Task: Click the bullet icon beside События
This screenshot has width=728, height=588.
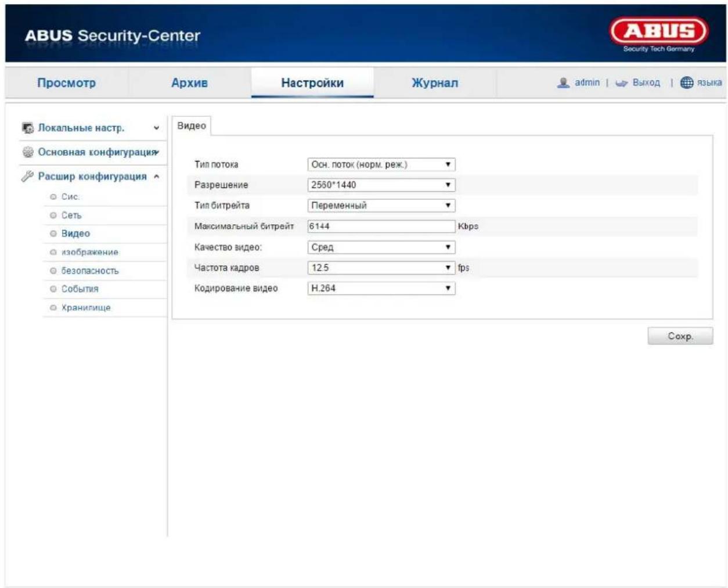Action: click(53, 289)
